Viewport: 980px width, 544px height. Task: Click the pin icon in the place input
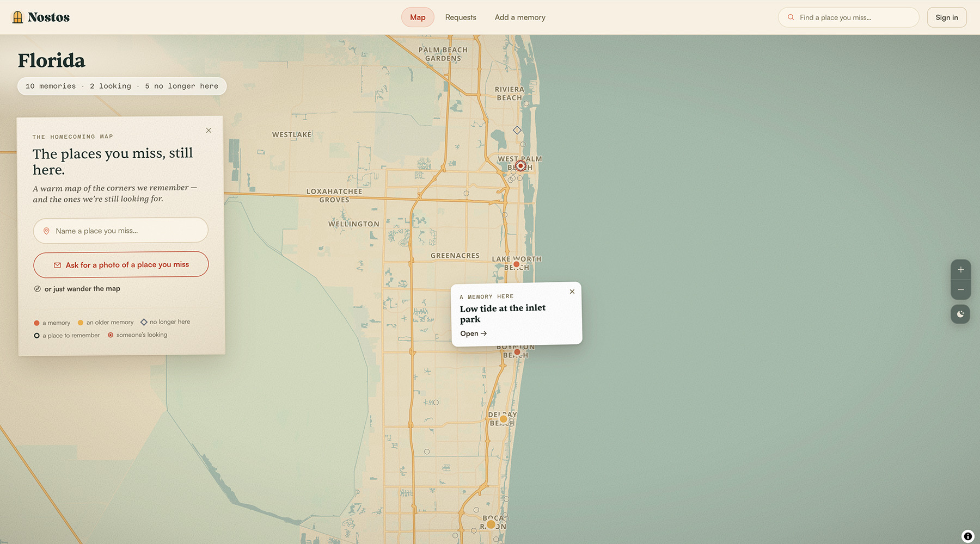point(46,231)
